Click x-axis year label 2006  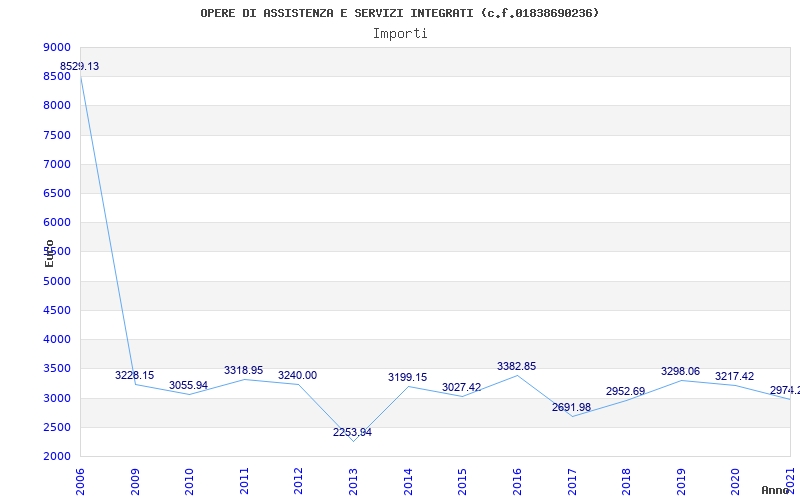81,482
